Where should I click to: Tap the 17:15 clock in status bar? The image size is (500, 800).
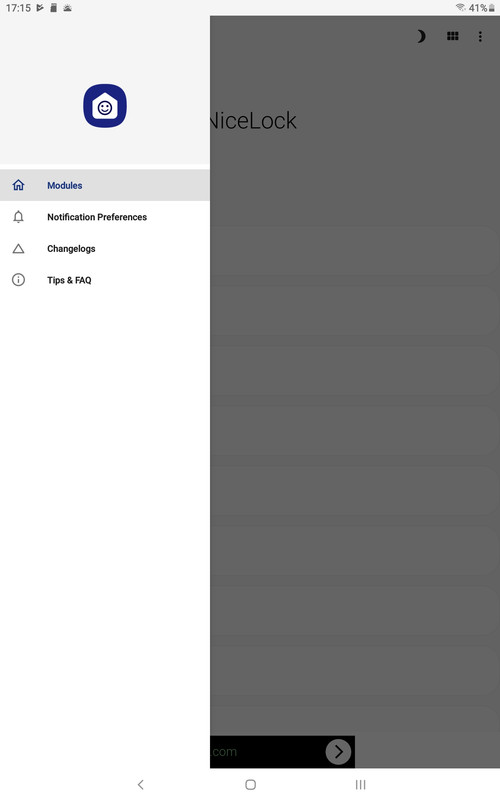pos(18,8)
